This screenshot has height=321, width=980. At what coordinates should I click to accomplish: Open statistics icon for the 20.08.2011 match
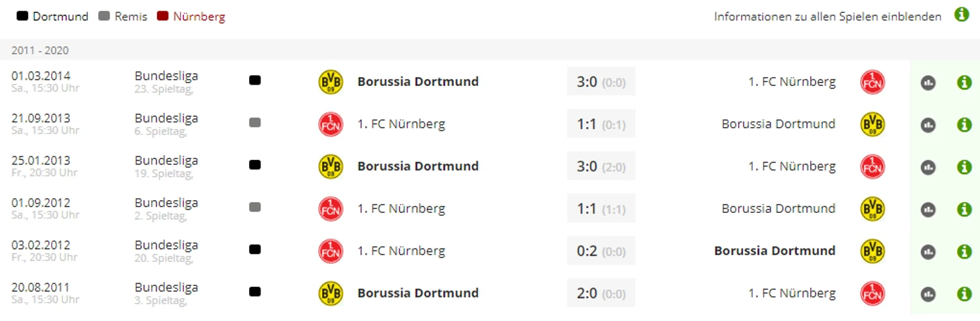928,294
